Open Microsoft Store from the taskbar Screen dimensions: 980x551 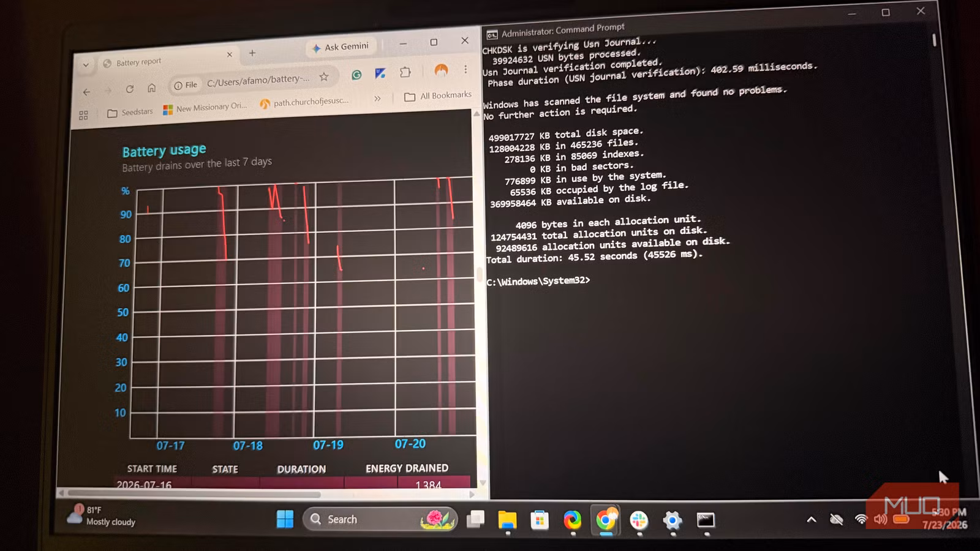(x=540, y=520)
